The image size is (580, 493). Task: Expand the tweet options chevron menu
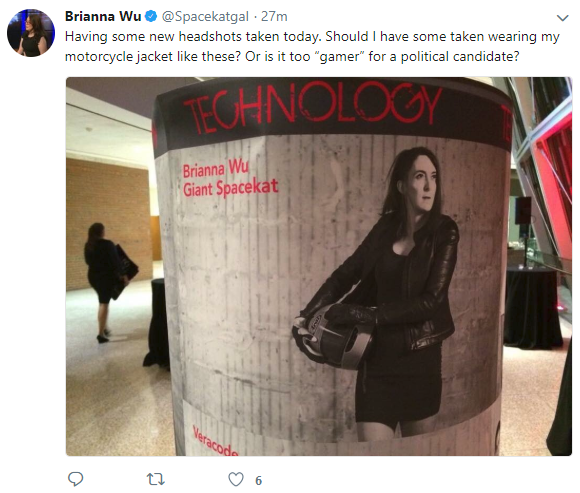pyautogui.click(x=563, y=18)
